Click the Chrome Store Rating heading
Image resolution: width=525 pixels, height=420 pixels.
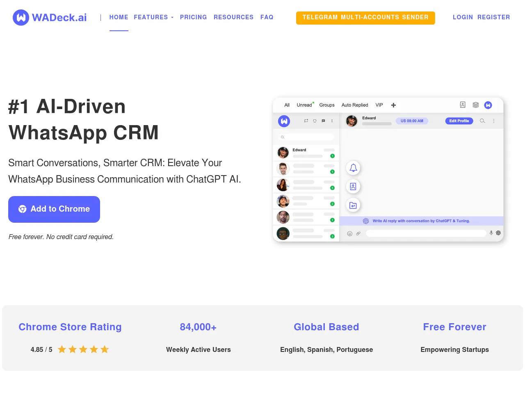coord(70,327)
